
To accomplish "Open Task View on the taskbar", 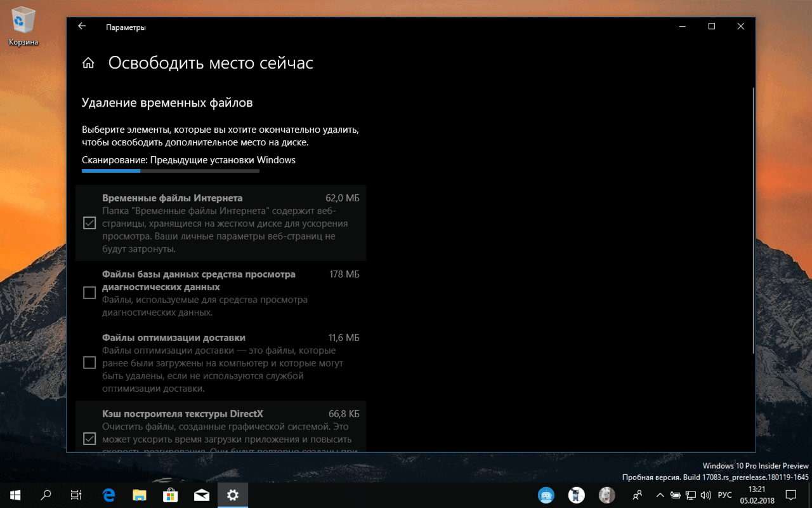I will point(75,495).
